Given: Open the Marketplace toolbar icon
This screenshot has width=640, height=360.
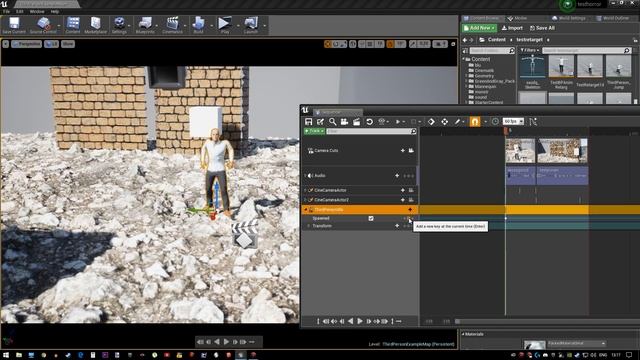Looking at the screenshot, I should [x=96, y=25].
